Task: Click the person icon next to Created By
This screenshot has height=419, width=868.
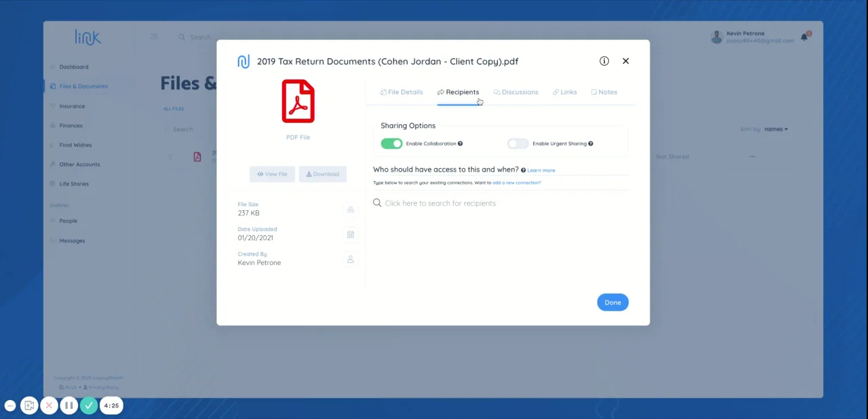Action: pos(351,259)
